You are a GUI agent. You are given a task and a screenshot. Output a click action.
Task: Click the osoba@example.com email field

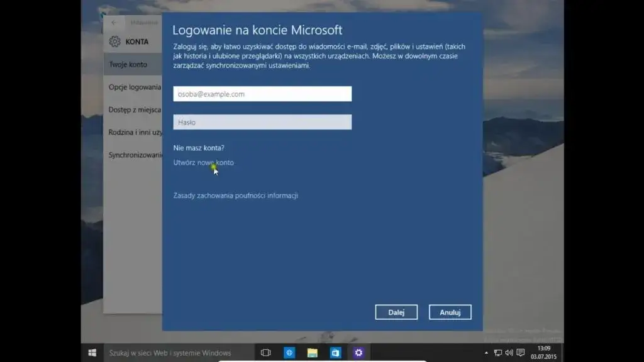pyautogui.click(x=262, y=93)
